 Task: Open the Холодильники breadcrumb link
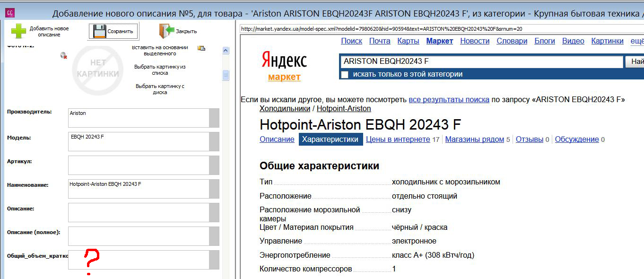[x=285, y=108]
